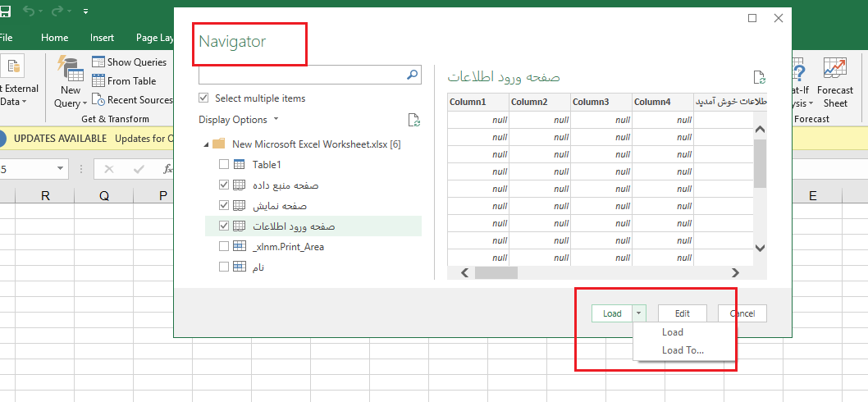
Task: Click the Column4 header in preview
Action: pos(663,102)
